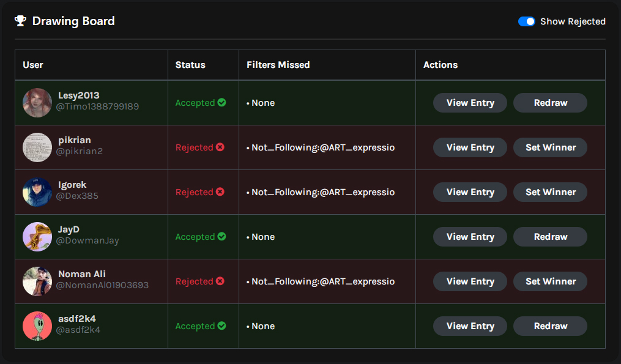The width and height of the screenshot is (621, 364).
Task: Click Rejected status text for Igorek
Action: coord(194,193)
